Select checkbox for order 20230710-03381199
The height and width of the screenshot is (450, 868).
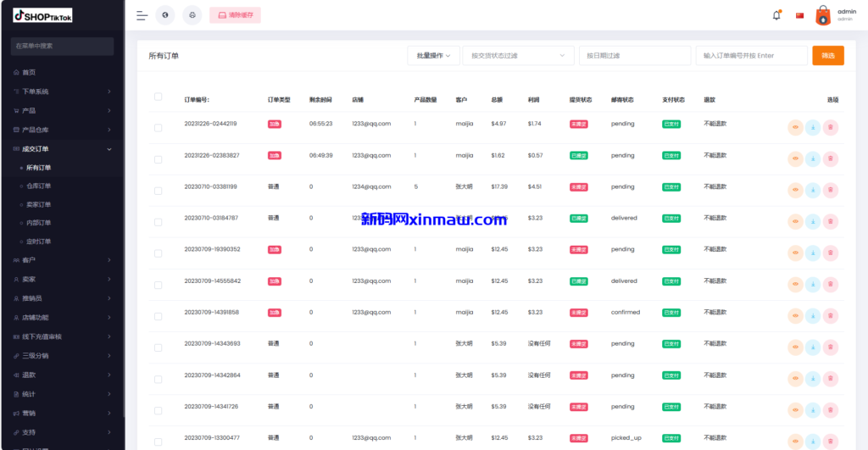(x=158, y=191)
